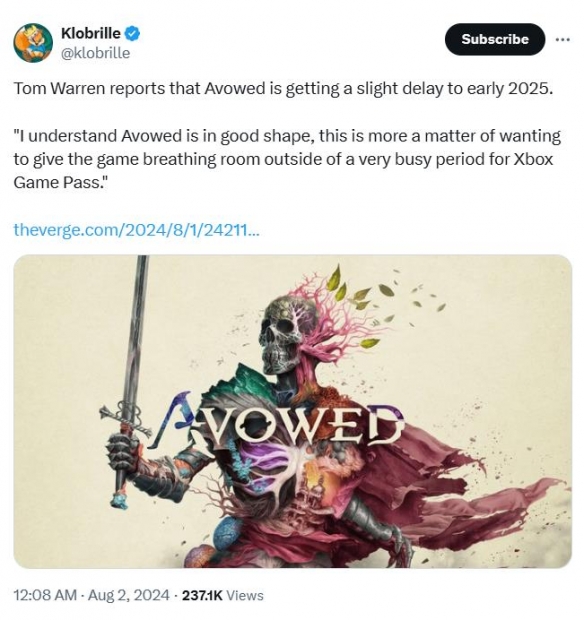
Task: Click the blue verified checkmark badge
Action: point(132,34)
